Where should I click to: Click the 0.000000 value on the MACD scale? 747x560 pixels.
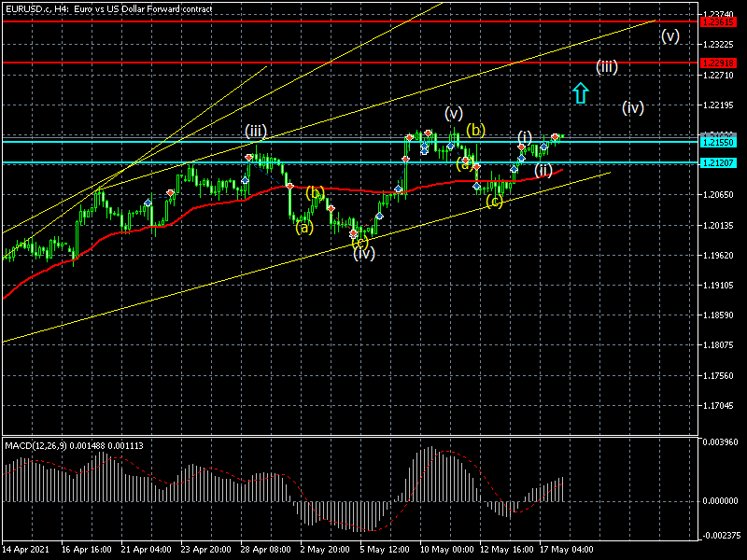(721, 501)
